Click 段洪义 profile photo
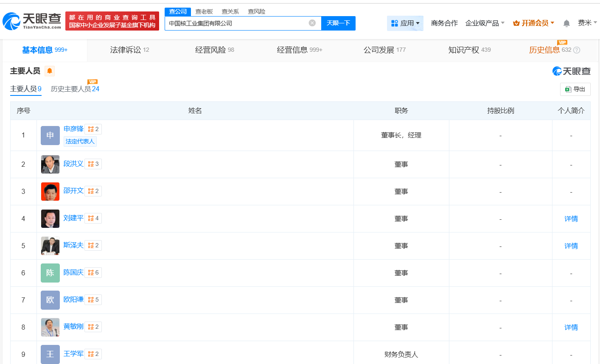The width and height of the screenshot is (600, 364). [x=50, y=164]
